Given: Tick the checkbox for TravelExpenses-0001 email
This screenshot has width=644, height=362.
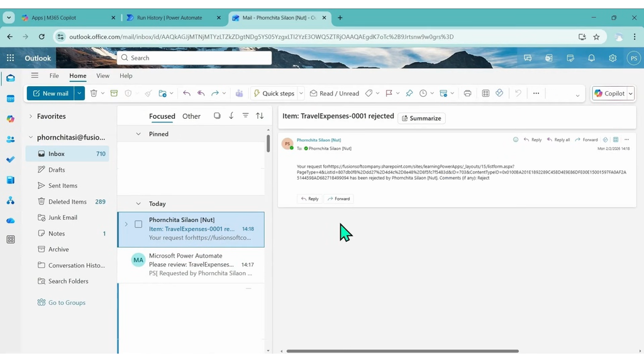Looking at the screenshot, I should coord(138,224).
